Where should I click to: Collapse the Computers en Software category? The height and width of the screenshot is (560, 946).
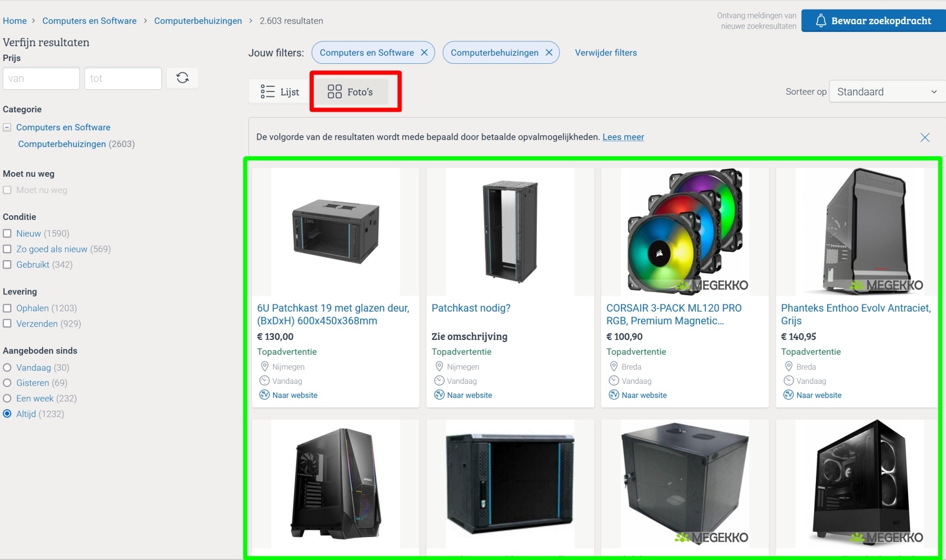tap(7, 127)
